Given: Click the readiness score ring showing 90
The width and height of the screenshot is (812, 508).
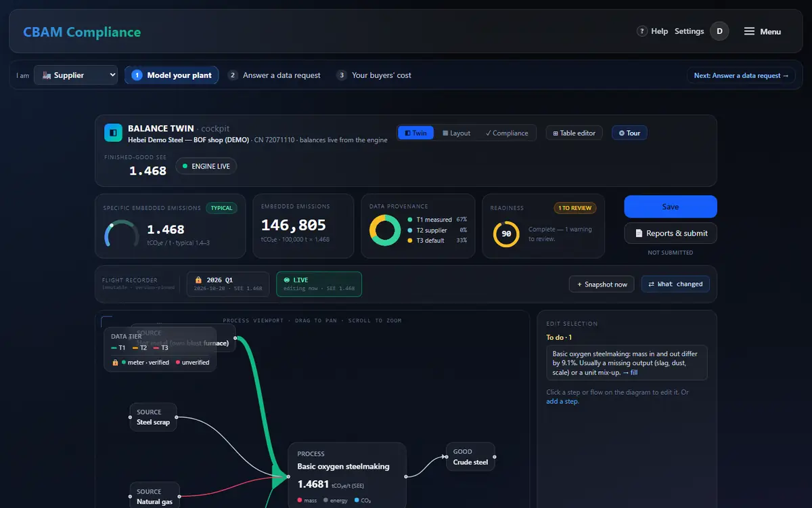Looking at the screenshot, I should point(506,234).
